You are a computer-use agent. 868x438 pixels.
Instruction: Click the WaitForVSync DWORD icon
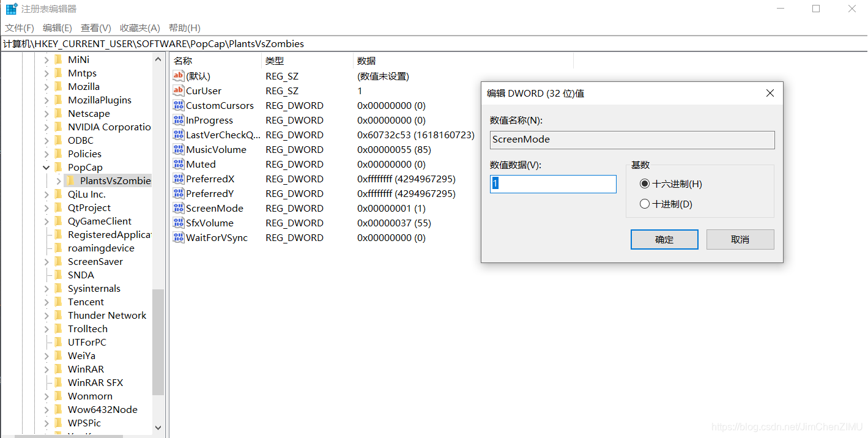179,237
